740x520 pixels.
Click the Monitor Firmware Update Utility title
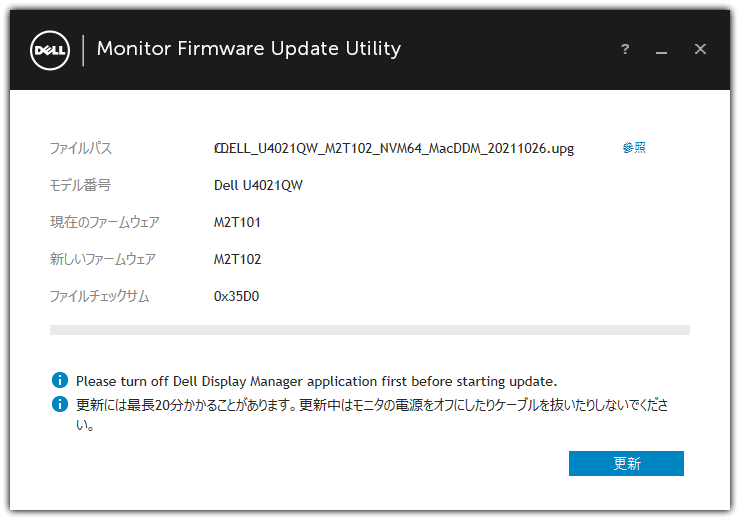[x=249, y=49]
